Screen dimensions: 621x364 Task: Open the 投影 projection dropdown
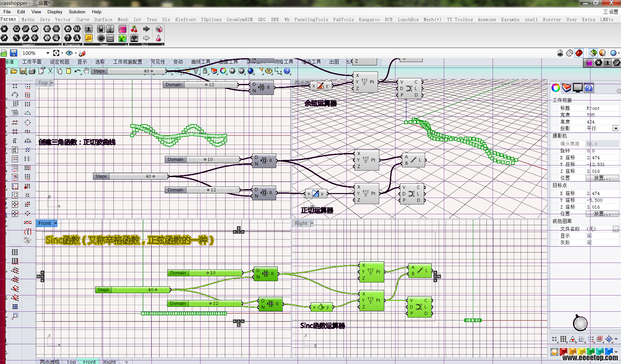(615, 128)
